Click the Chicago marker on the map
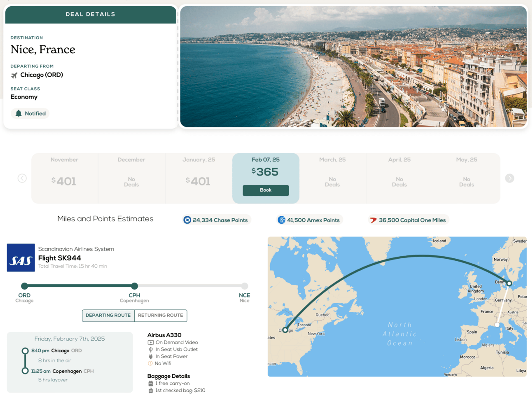The height and width of the screenshot is (397, 532). click(285, 330)
